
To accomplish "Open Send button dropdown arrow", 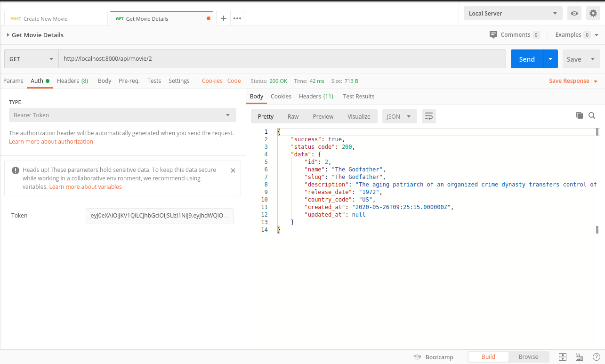I will 550,59.
